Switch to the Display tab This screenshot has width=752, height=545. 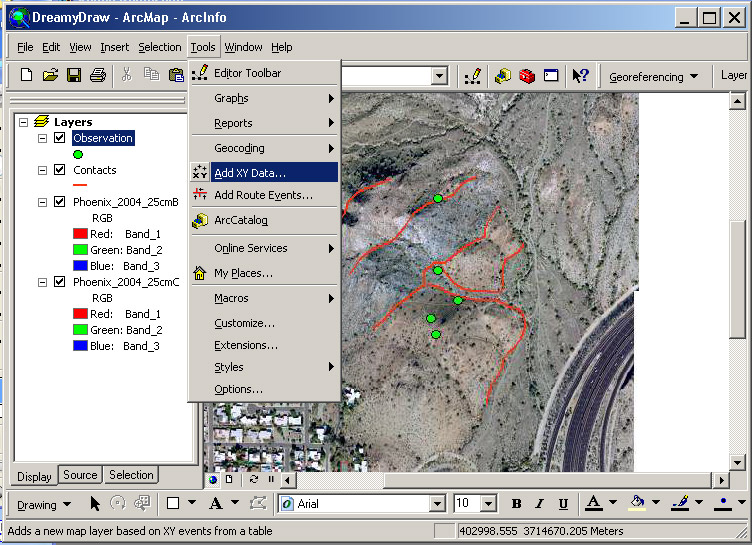tap(34, 476)
